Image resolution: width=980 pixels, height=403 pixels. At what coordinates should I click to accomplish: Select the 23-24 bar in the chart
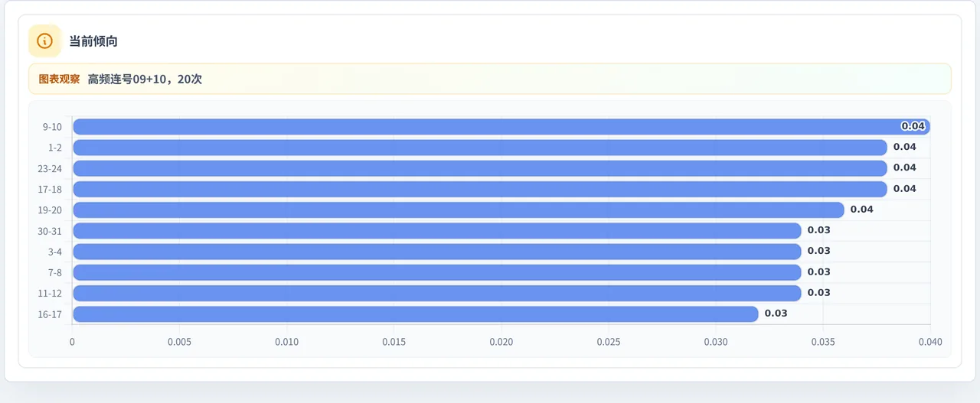[480, 168]
